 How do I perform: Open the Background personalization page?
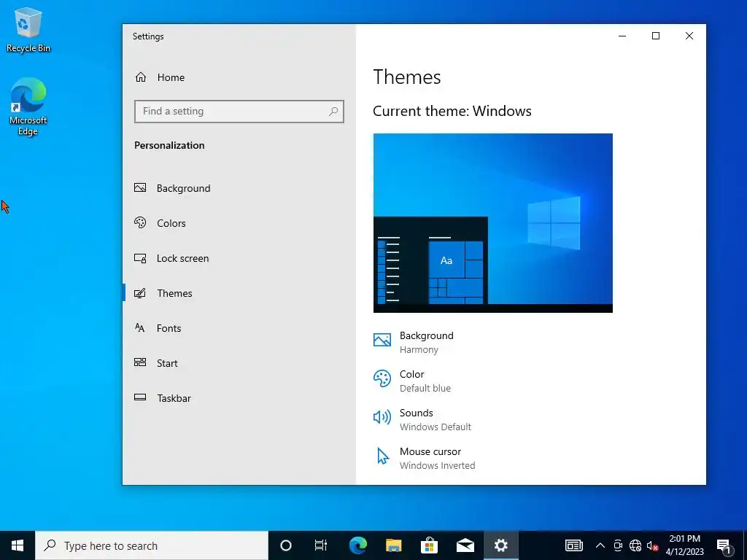(x=239, y=188)
